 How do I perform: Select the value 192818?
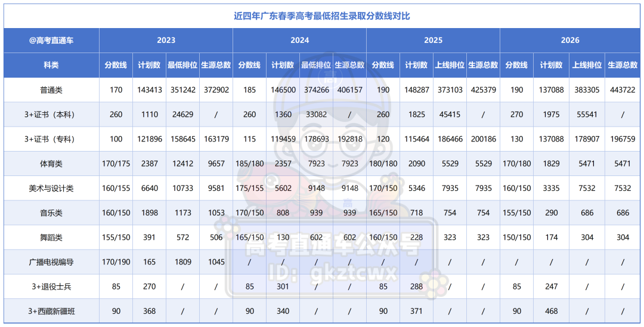pyautogui.click(x=349, y=139)
